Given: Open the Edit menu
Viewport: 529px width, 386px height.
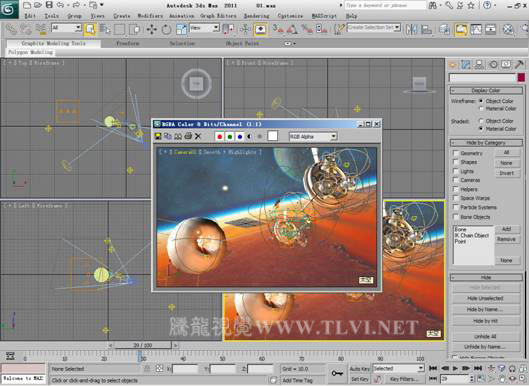Looking at the screenshot, I should (30, 16).
